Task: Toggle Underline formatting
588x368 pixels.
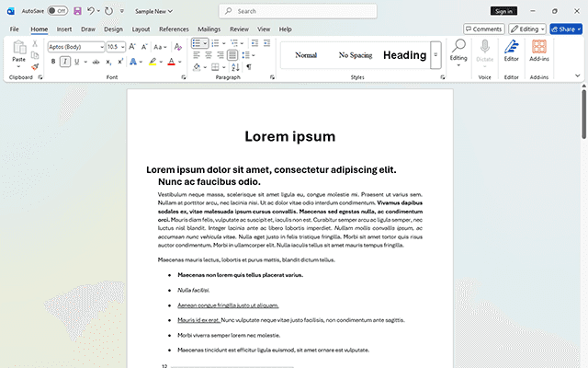Action: [x=77, y=62]
